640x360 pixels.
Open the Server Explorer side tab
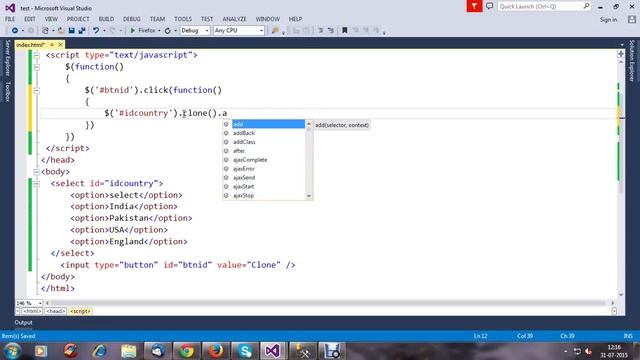7,58
